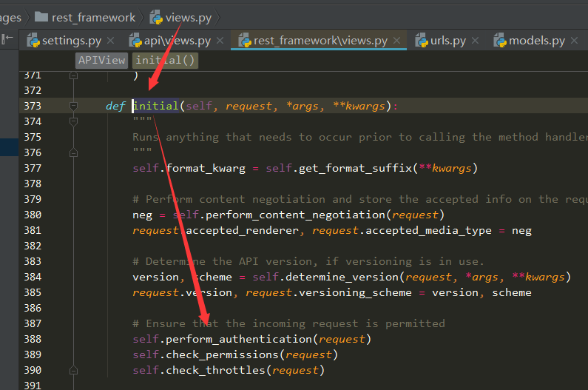Collapse the initial method fold at line 373

point(73,107)
